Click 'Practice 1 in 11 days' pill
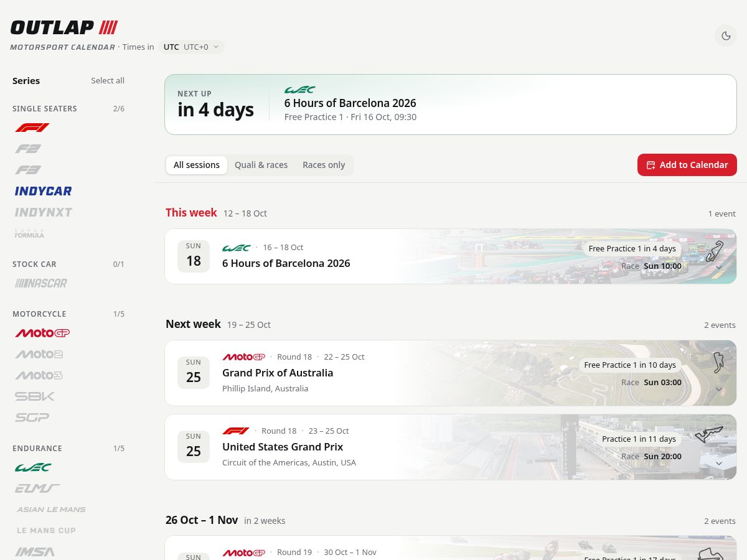The height and width of the screenshot is (560, 747). pos(639,439)
